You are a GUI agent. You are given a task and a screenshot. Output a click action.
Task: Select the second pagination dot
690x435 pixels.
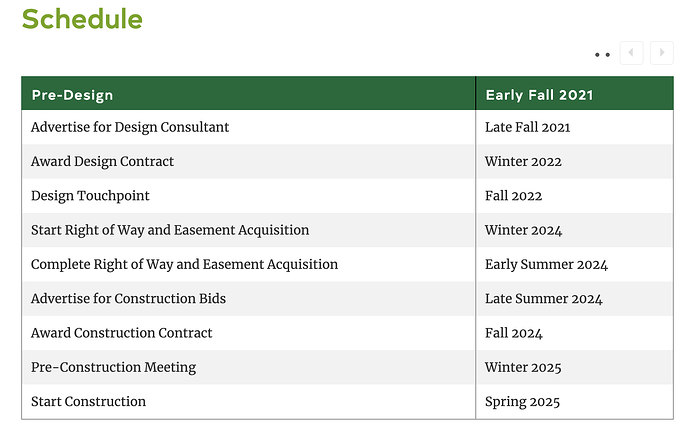pos(608,55)
